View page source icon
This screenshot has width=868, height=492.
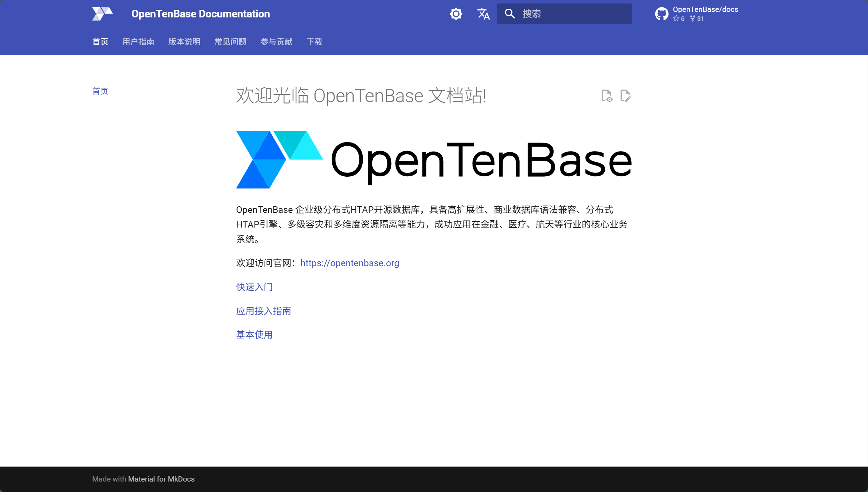point(607,95)
